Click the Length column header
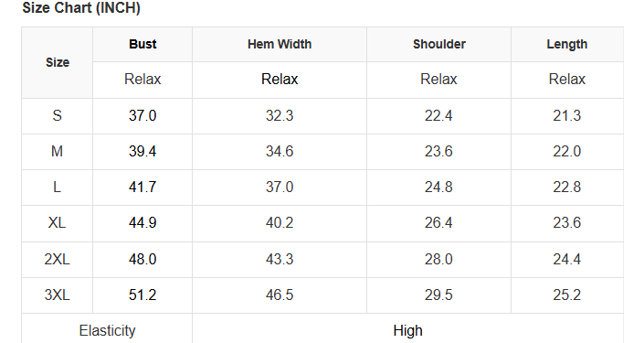This screenshot has width=644, height=343. pyautogui.click(x=566, y=45)
